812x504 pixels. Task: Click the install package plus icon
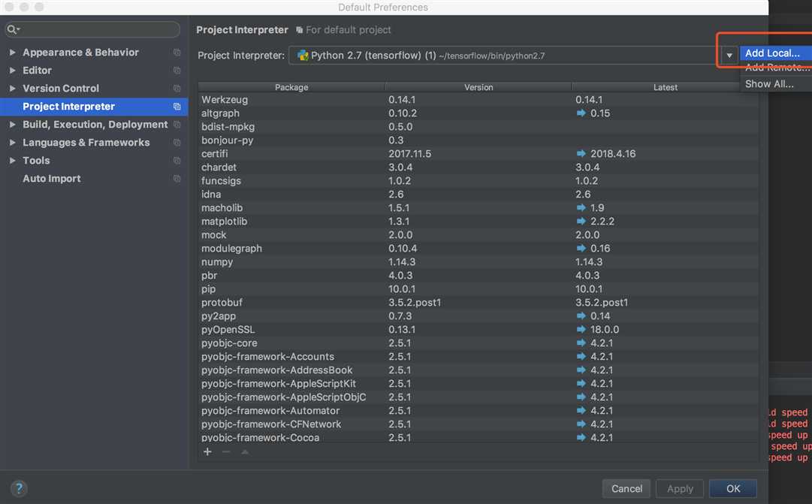[207, 451]
